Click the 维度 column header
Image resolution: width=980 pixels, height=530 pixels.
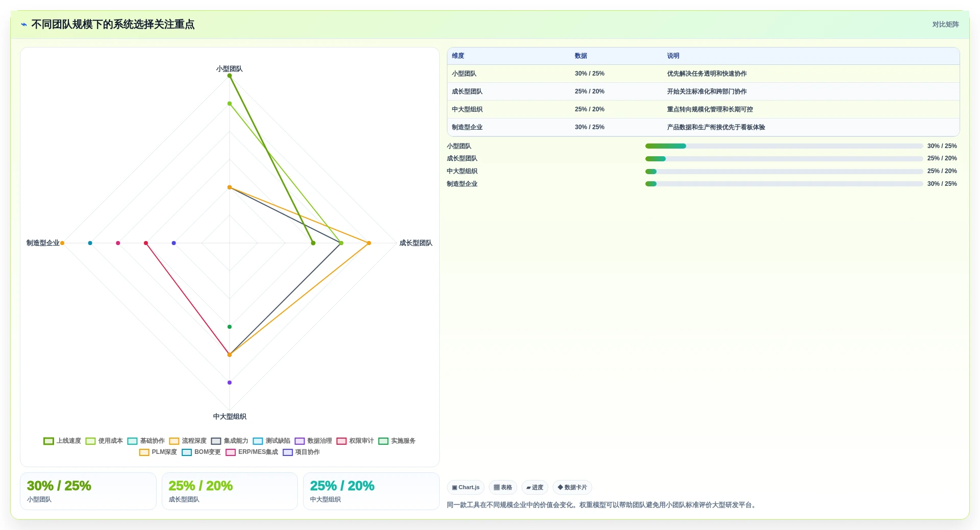(458, 56)
